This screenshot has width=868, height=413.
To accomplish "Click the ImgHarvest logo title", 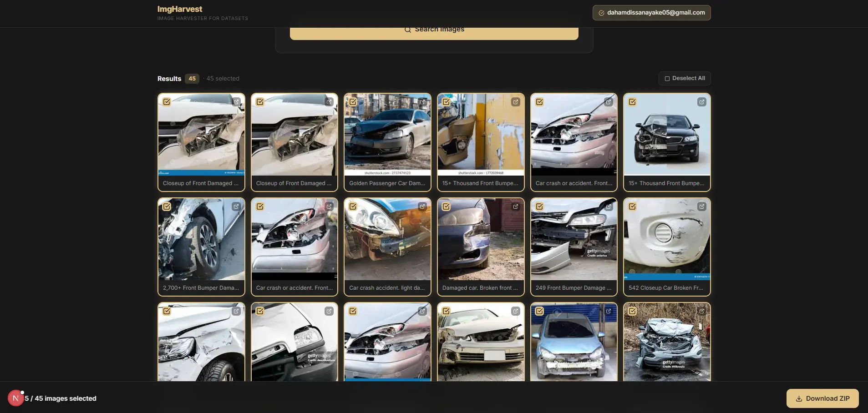I will [x=180, y=9].
